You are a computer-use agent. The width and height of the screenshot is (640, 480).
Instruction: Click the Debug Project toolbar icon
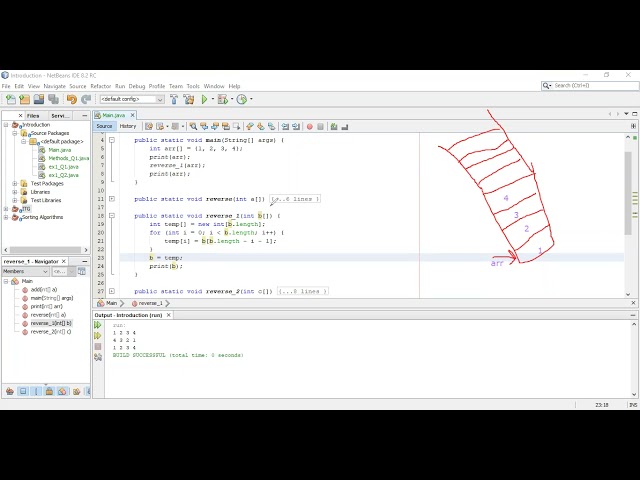(x=222, y=99)
